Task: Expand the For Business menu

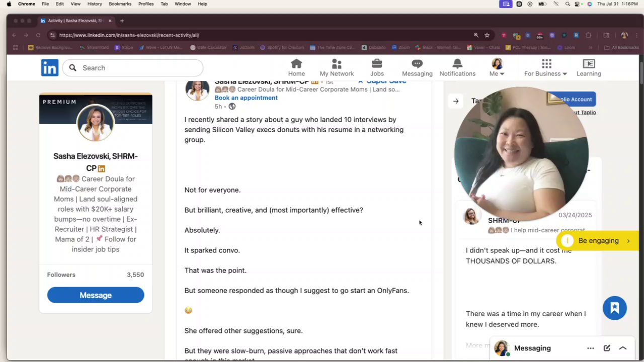Action: [x=546, y=68]
